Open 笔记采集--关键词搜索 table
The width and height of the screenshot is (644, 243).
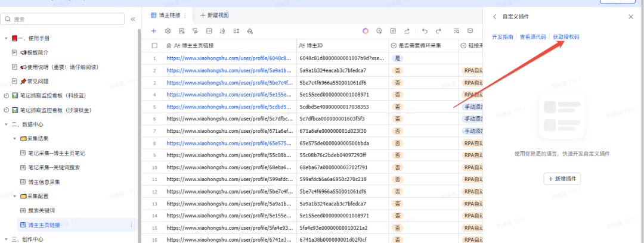tap(54, 167)
